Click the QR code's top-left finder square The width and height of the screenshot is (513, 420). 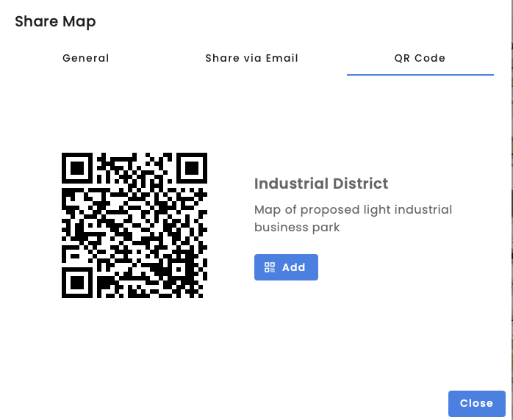click(x=76, y=168)
